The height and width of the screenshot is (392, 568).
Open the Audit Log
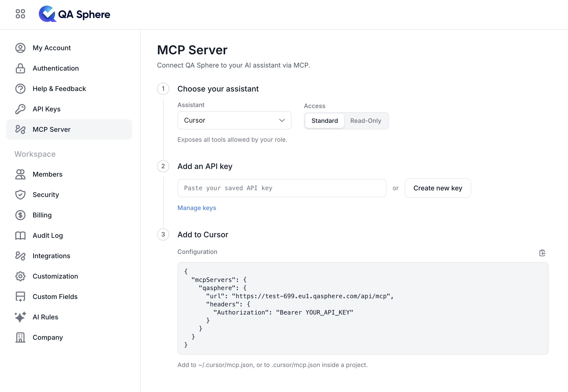[69, 236]
